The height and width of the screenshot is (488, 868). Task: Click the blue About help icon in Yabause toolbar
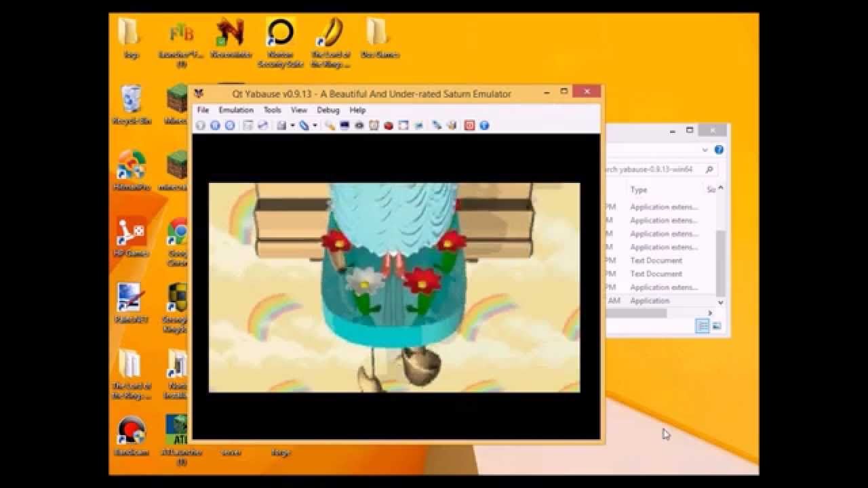484,125
